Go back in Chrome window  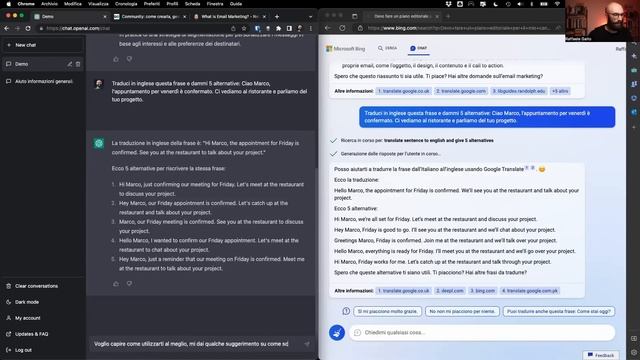pos(7,28)
